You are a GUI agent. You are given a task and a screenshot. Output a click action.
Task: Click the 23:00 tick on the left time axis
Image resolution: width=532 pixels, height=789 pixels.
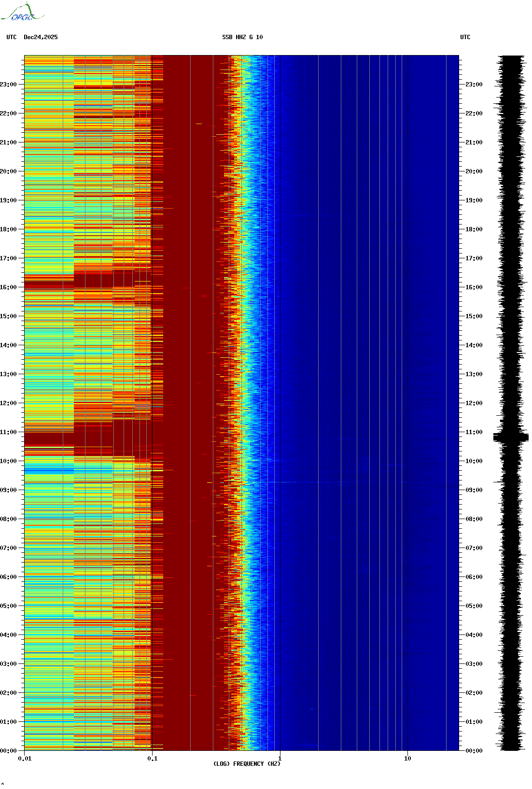pyautogui.click(x=9, y=85)
